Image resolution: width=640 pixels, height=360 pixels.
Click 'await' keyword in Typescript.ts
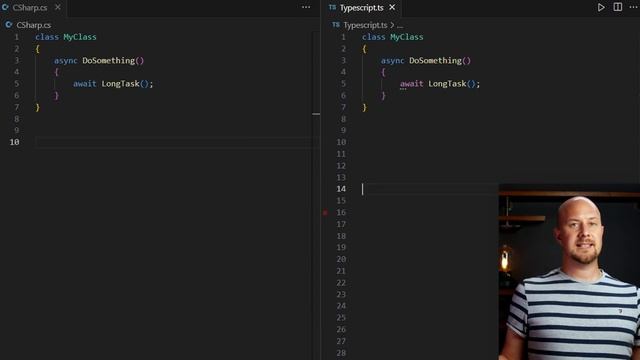pyautogui.click(x=411, y=84)
